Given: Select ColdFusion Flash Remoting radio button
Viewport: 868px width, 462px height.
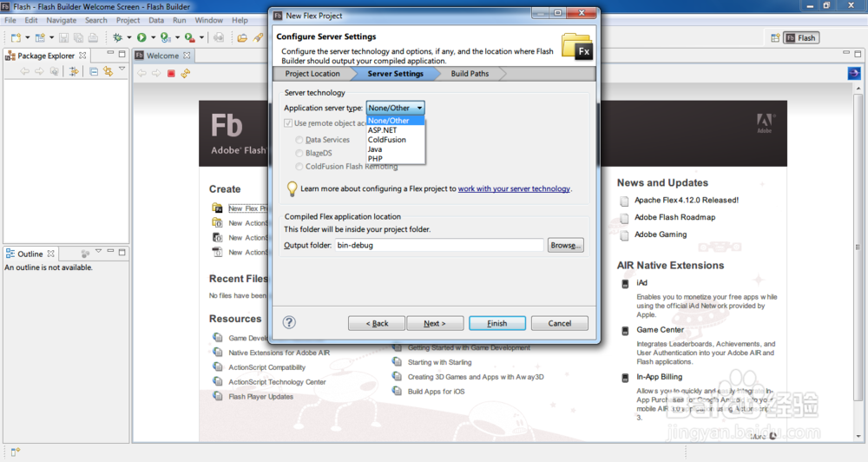Looking at the screenshot, I should [x=299, y=166].
